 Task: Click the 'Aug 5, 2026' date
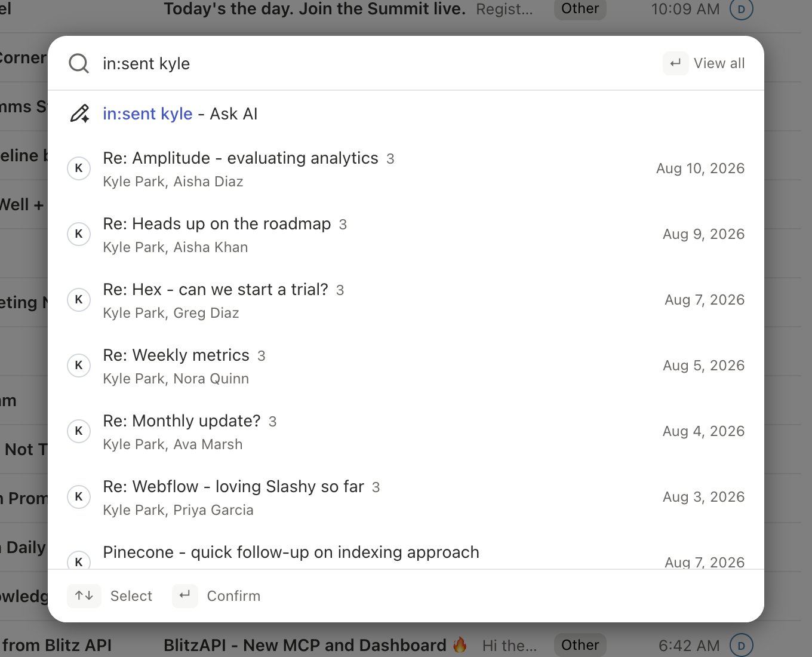pyautogui.click(x=704, y=366)
